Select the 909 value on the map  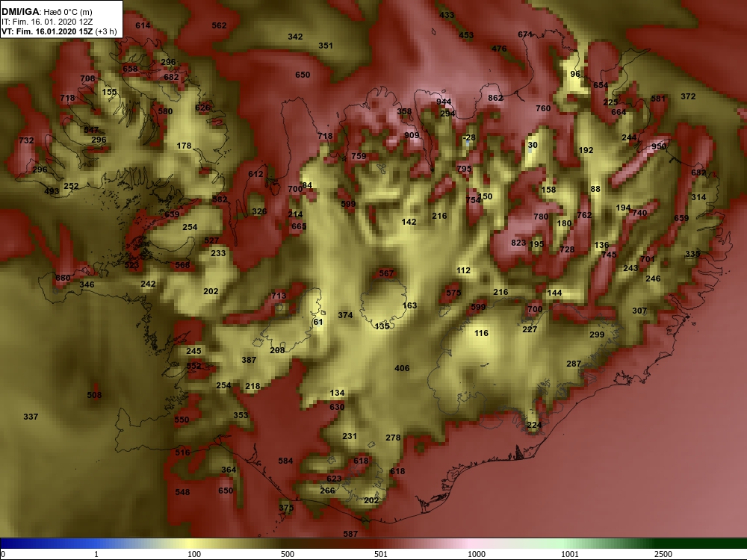[x=412, y=135]
